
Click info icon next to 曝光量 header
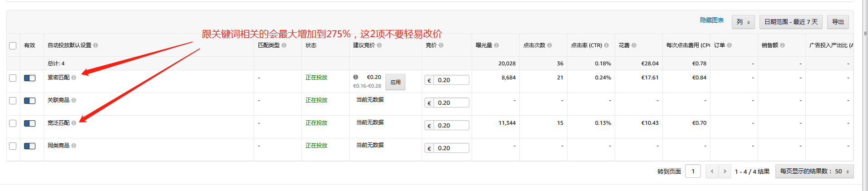pos(497,45)
